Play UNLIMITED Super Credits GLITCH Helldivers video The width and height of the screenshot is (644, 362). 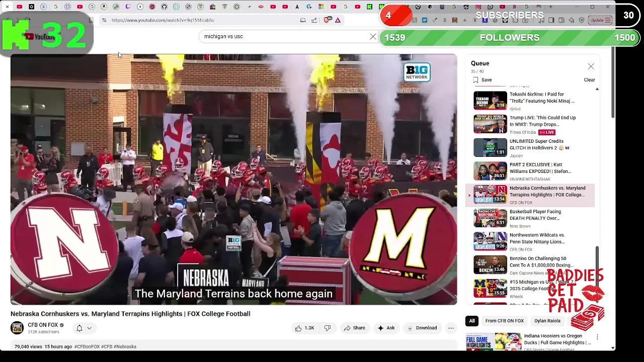(x=533, y=147)
